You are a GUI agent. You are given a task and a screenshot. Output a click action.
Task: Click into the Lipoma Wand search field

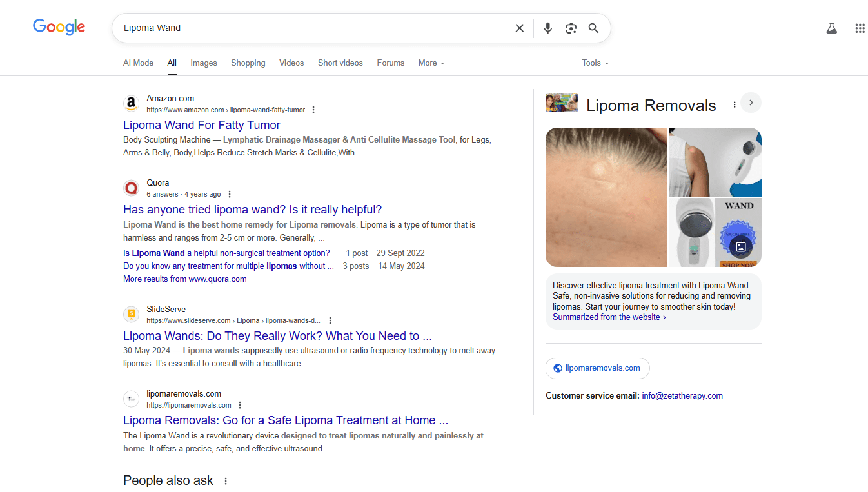[310, 28]
